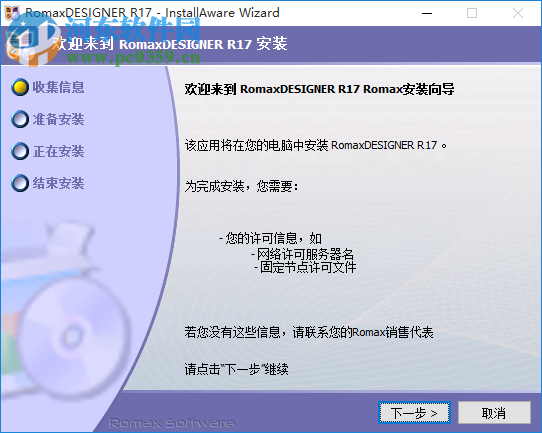
Task: Select the 结束安装 step label
Action: click(x=58, y=183)
